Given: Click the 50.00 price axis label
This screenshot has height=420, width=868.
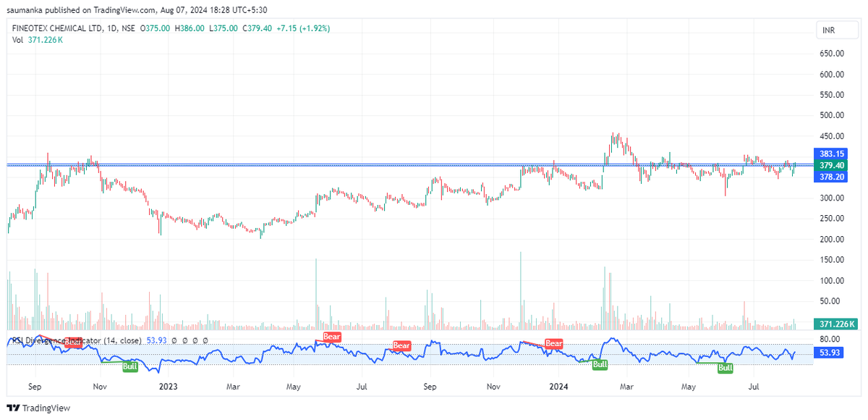Looking at the screenshot, I should [830, 301].
